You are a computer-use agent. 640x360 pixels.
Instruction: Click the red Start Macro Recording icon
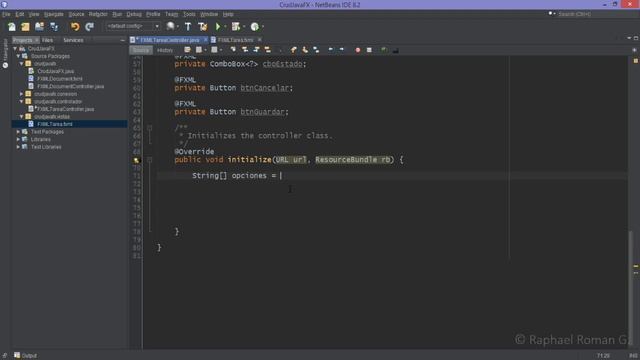[x=358, y=50]
